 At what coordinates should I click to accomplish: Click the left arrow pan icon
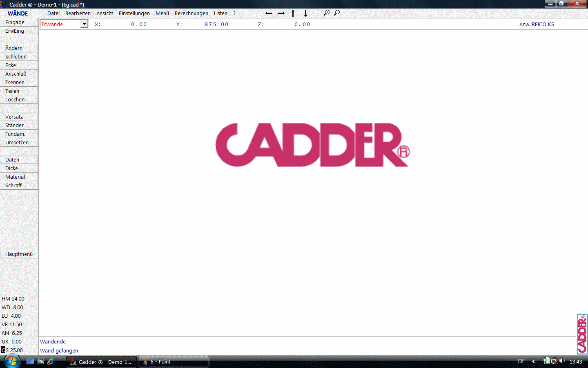269,13
